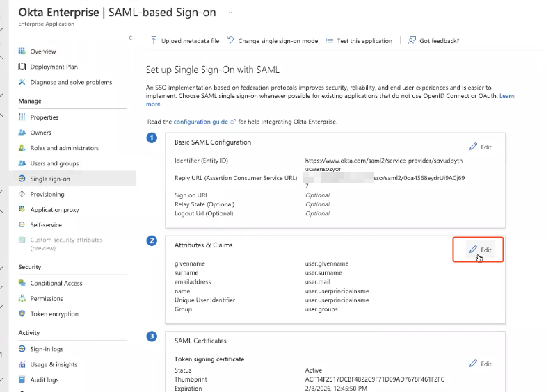The height and width of the screenshot is (392, 546).
Task: Click Diagnose and solve problems wrench icon
Action: click(22, 82)
